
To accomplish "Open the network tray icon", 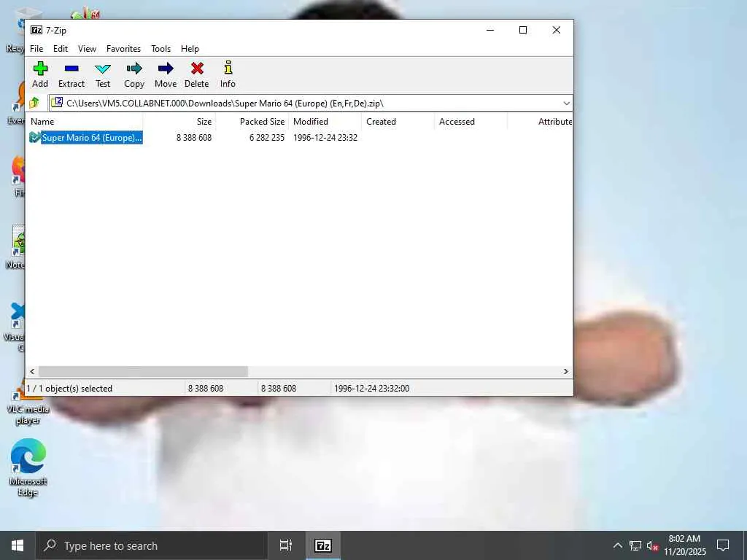I will pos(635,545).
